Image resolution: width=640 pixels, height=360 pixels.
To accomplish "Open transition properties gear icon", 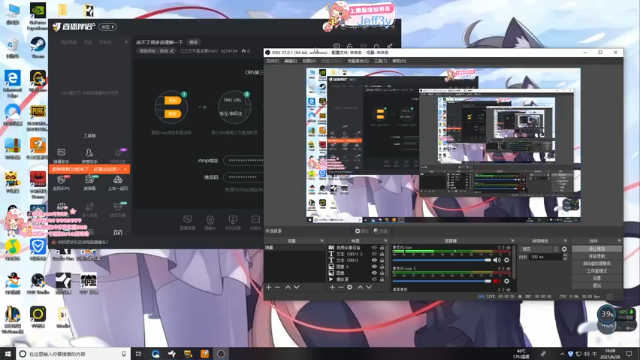I will [564, 249].
